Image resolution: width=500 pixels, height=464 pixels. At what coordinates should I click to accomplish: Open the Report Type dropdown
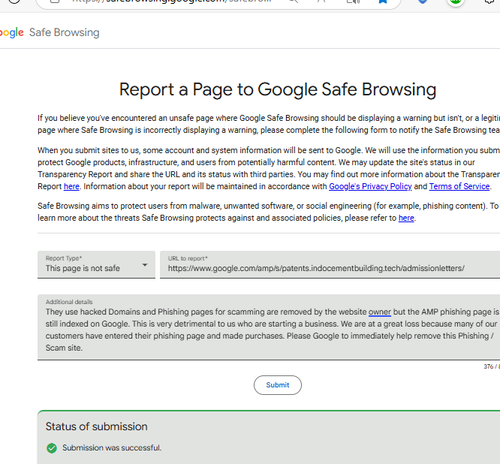[x=96, y=265]
